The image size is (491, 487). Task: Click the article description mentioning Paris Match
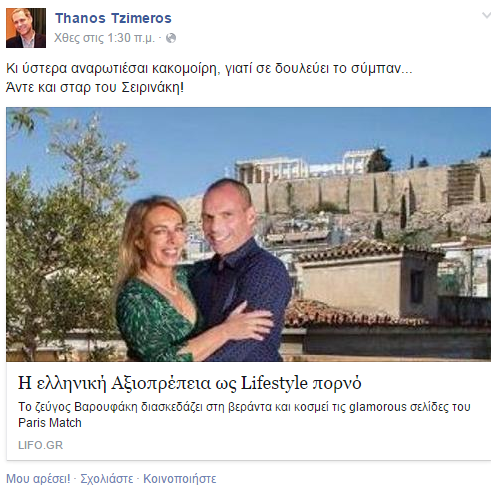tap(244, 415)
